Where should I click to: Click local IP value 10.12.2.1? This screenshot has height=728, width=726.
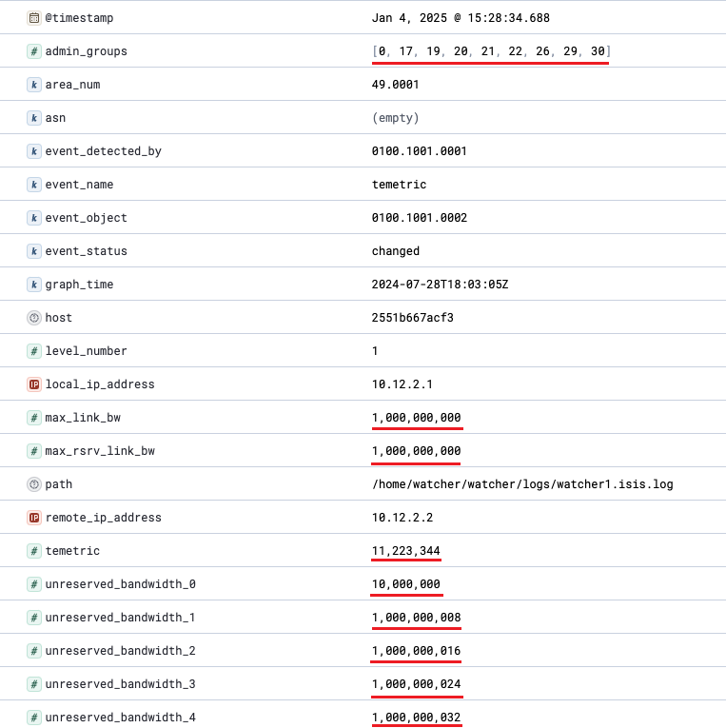[402, 384]
